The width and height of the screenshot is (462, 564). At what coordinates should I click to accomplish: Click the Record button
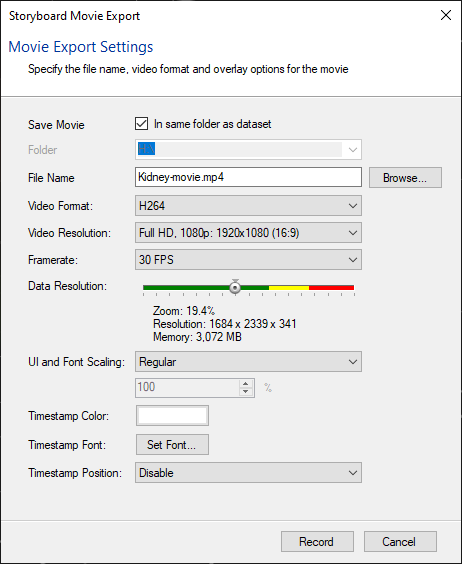(x=317, y=541)
